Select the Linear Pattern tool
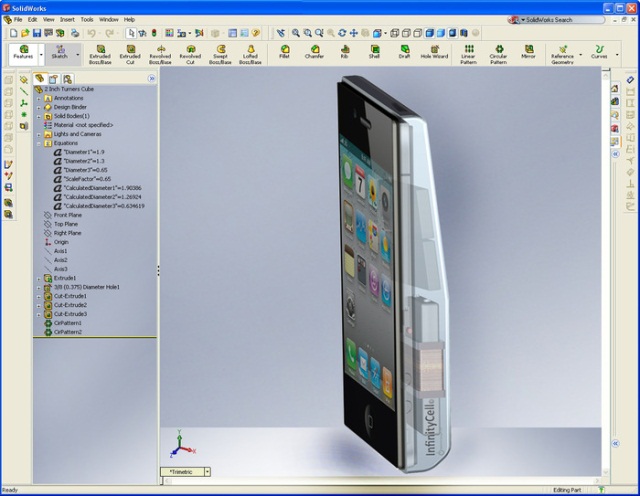 tap(469, 54)
